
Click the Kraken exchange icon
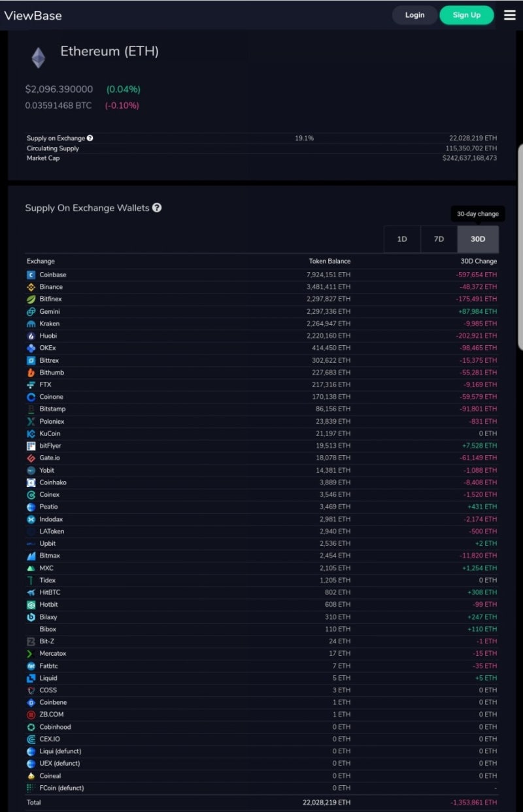tap(31, 324)
